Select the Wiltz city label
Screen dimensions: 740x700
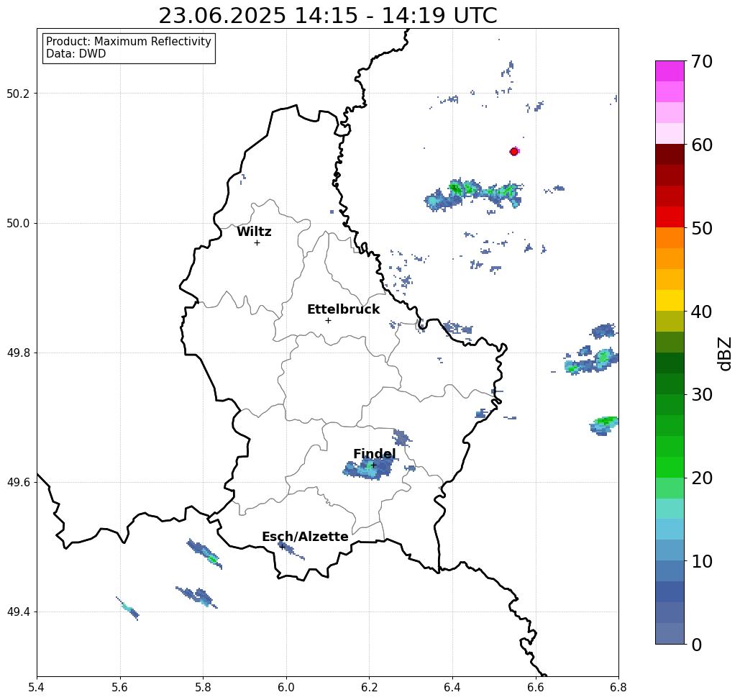pyautogui.click(x=254, y=232)
